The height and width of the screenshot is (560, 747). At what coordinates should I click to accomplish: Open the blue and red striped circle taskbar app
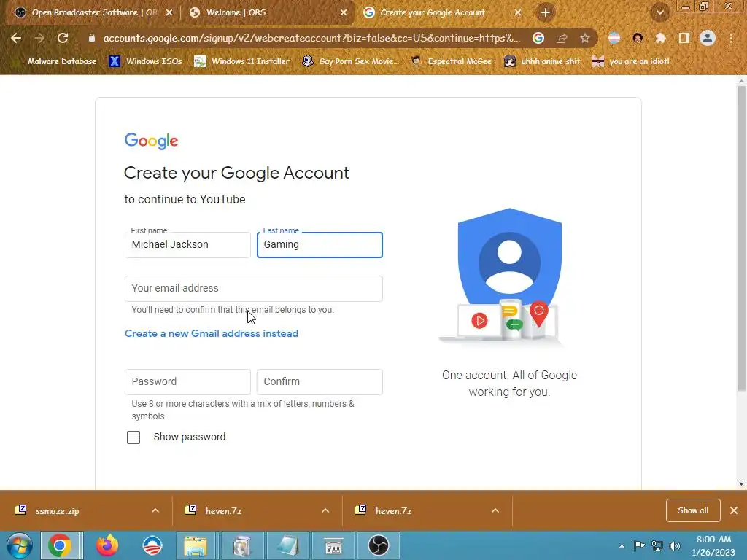click(x=152, y=545)
